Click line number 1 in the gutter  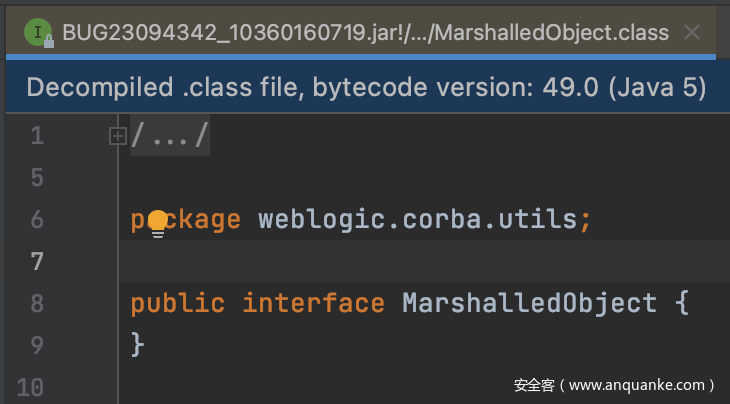coord(37,136)
